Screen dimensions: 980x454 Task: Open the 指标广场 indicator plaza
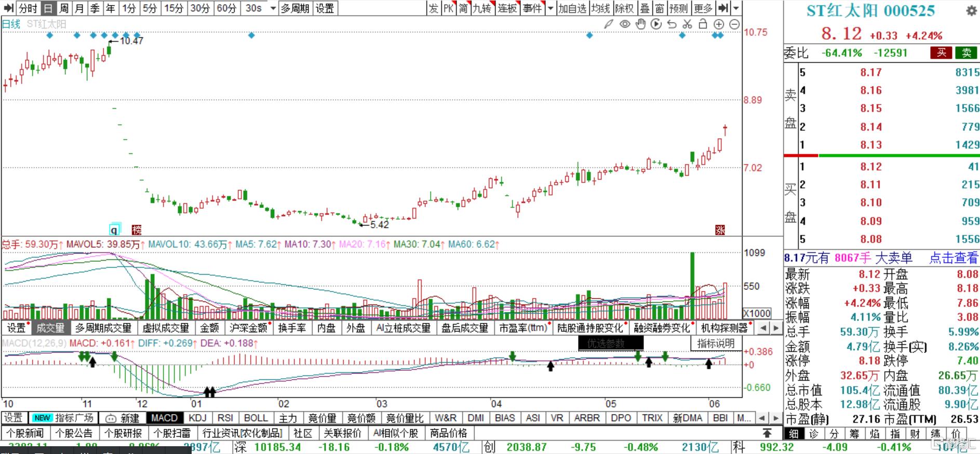click(x=63, y=418)
